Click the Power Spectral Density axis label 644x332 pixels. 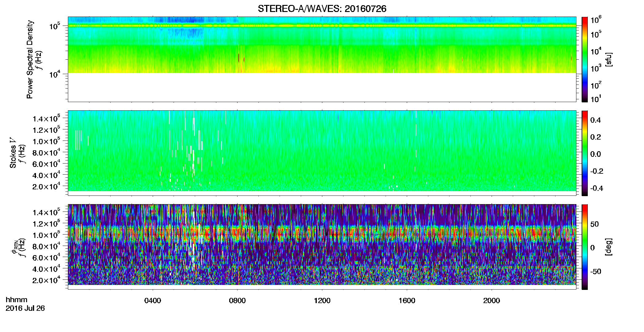pos(30,59)
